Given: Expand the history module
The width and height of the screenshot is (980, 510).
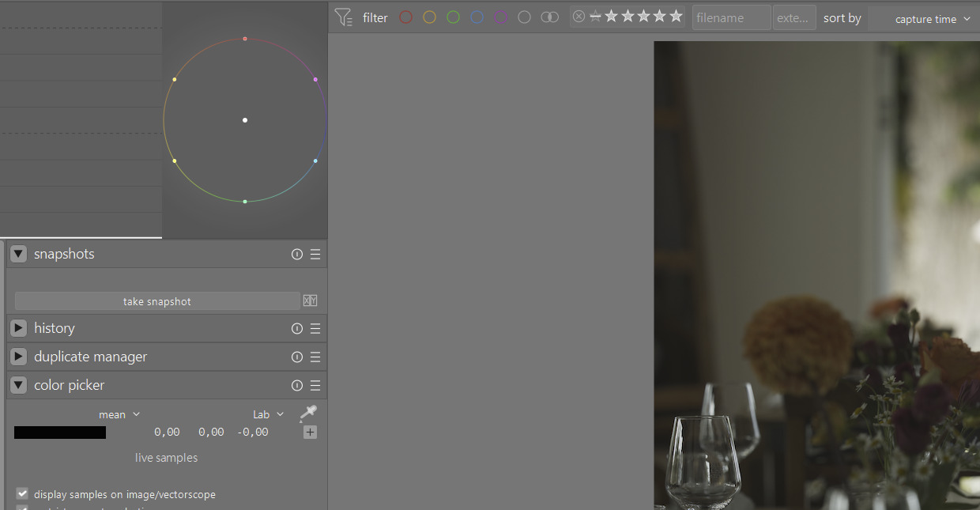Looking at the screenshot, I should click(x=19, y=328).
